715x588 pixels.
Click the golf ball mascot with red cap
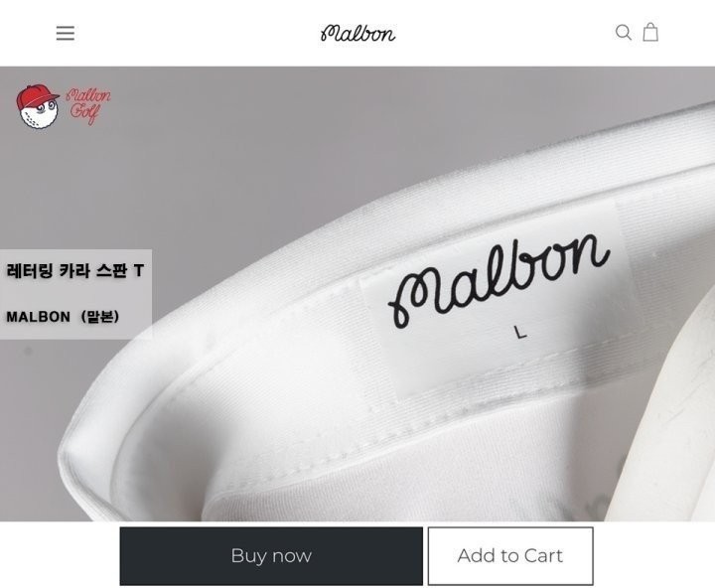click(x=38, y=107)
